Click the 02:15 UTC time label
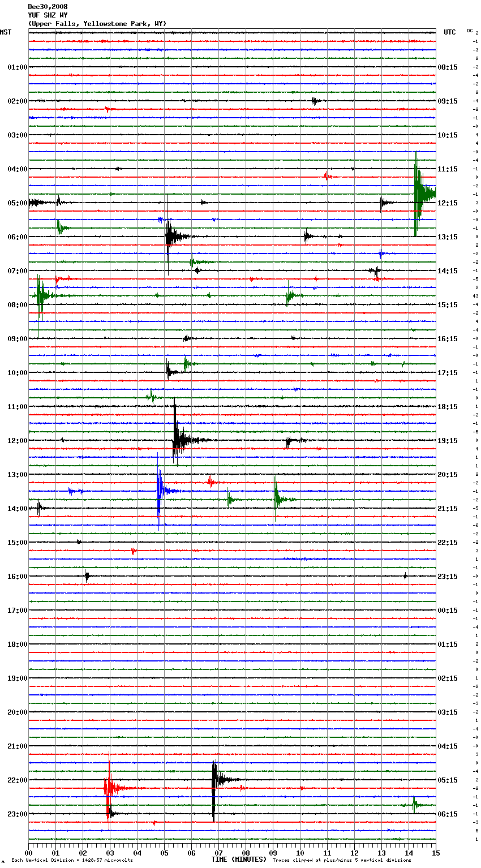 point(448,678)
